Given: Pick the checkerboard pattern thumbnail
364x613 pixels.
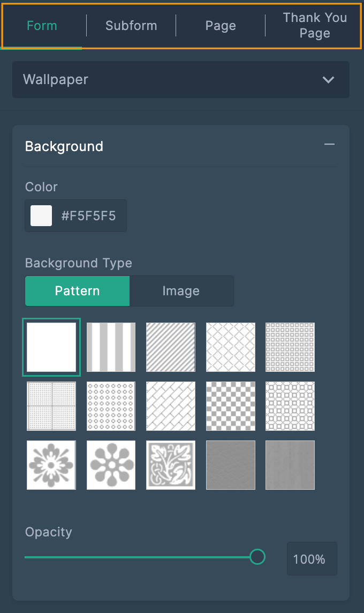Looking at the screenshot, I should click(x=230, y=406).
